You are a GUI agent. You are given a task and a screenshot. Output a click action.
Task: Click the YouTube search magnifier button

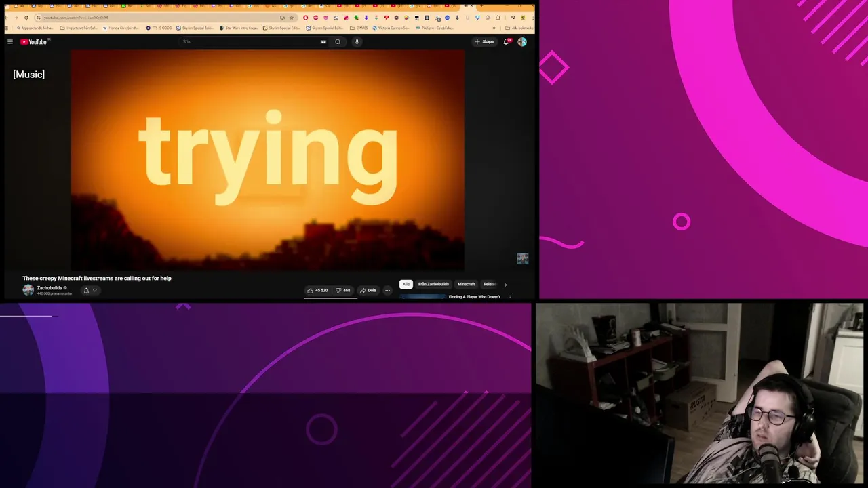tap(338, 41)
